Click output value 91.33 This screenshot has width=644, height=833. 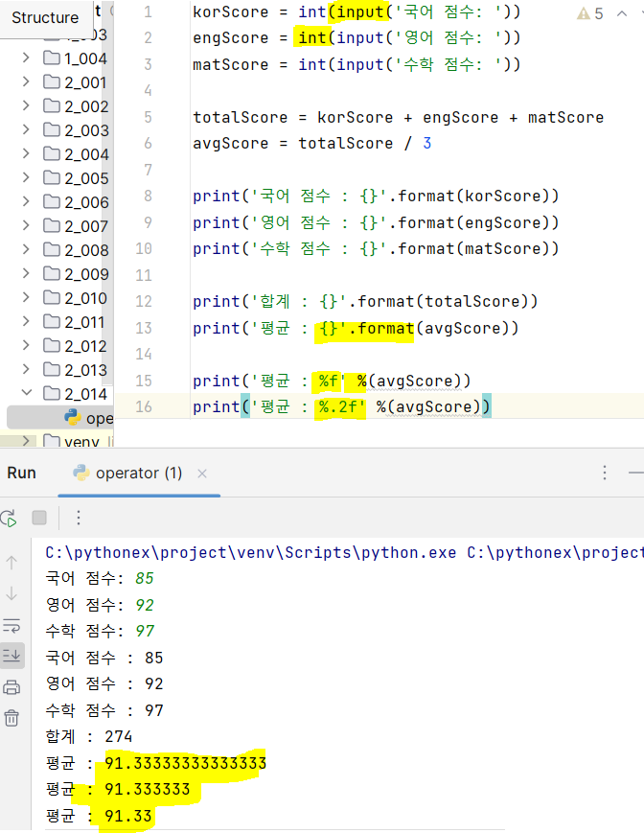click(x=128, y=816)
